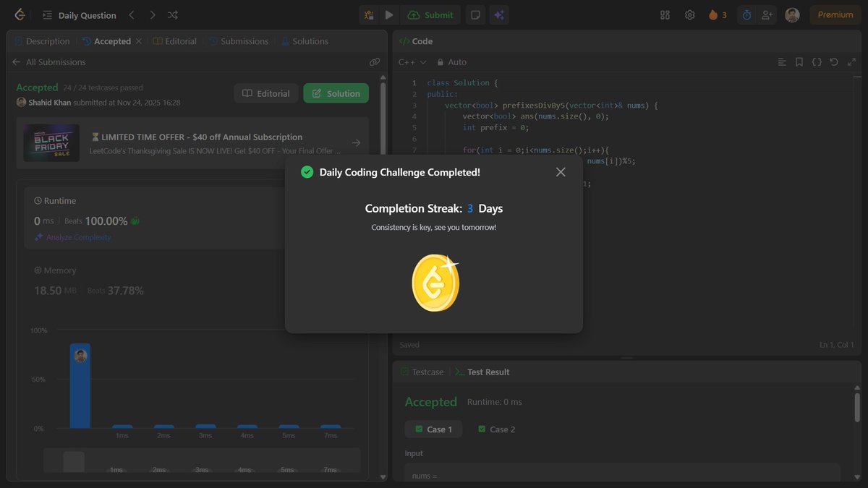This screenshot has height=488, width=868.
Task: Click the Auto lock setting
Action: click(x=451, y=62)
